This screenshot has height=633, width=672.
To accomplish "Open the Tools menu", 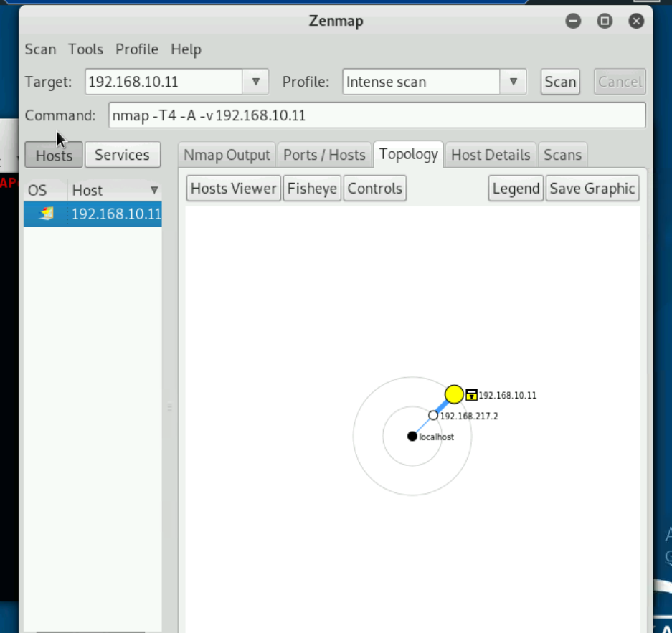I will point(85,49).
